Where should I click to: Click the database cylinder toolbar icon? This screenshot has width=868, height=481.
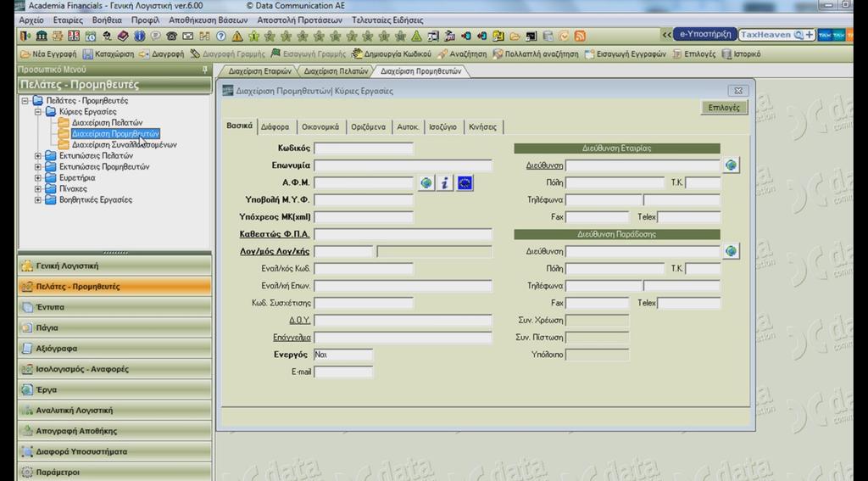pyautogui.click(x=548, y=36)
